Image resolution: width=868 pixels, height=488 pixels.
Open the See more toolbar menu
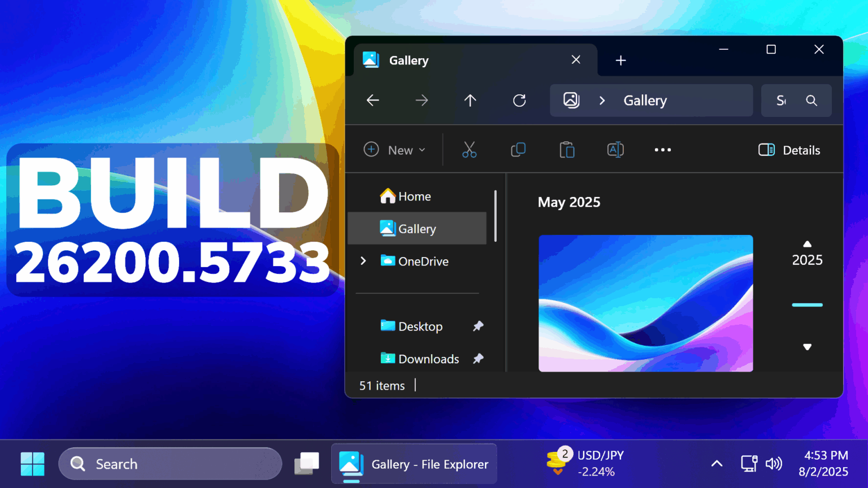[662, 150]
